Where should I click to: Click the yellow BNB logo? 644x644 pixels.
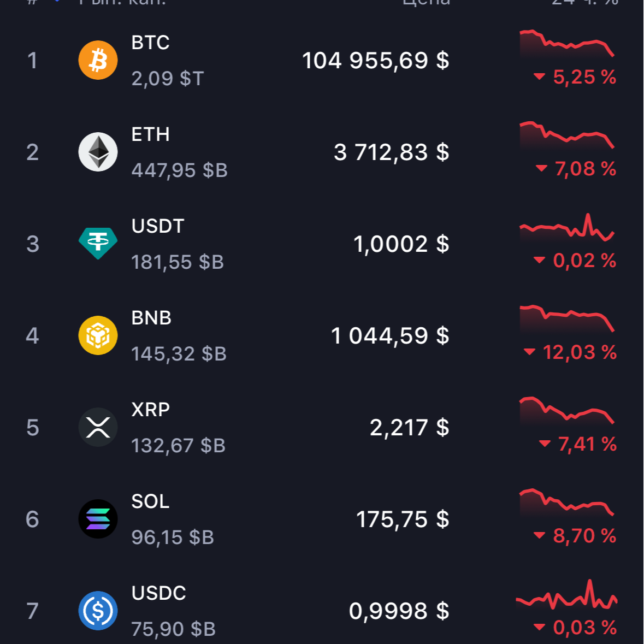98,335
